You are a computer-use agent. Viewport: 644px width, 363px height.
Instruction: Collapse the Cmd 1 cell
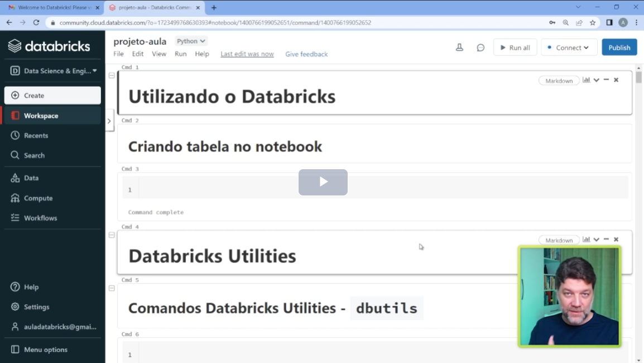click(x=112, y=75)
